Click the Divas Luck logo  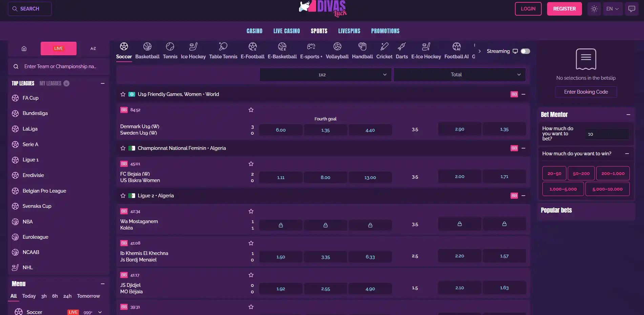(x=323, y=8)
